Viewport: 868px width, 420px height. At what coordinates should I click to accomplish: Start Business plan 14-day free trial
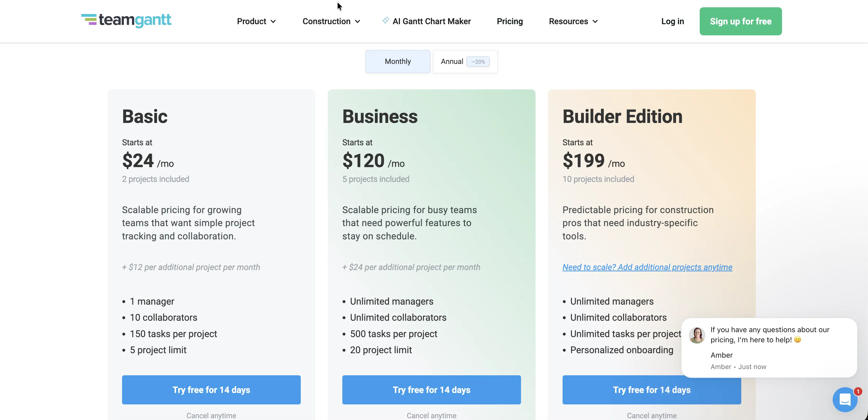pos(431,390)
